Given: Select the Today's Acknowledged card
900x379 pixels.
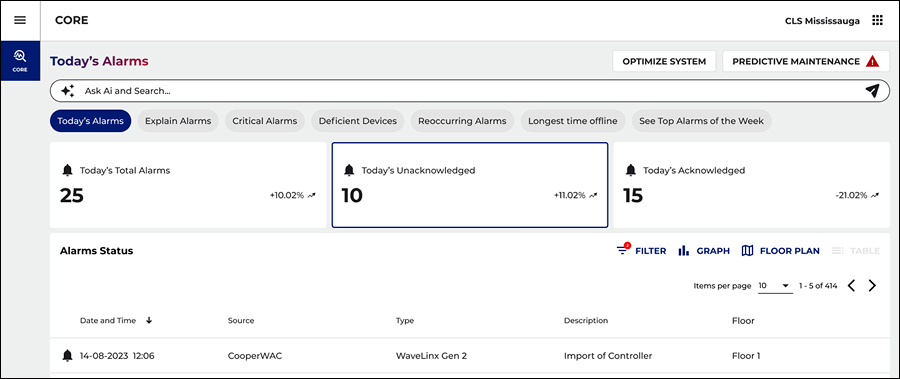Looking at the screenshot, I should coord(752,185).
